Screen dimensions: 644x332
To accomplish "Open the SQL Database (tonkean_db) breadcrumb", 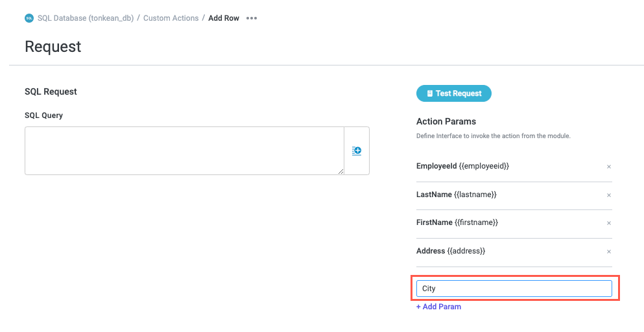I will [86, 18].
